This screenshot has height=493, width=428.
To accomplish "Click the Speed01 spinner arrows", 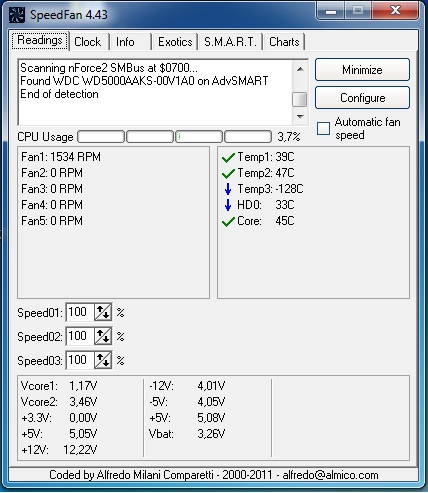I will point(103,312).
